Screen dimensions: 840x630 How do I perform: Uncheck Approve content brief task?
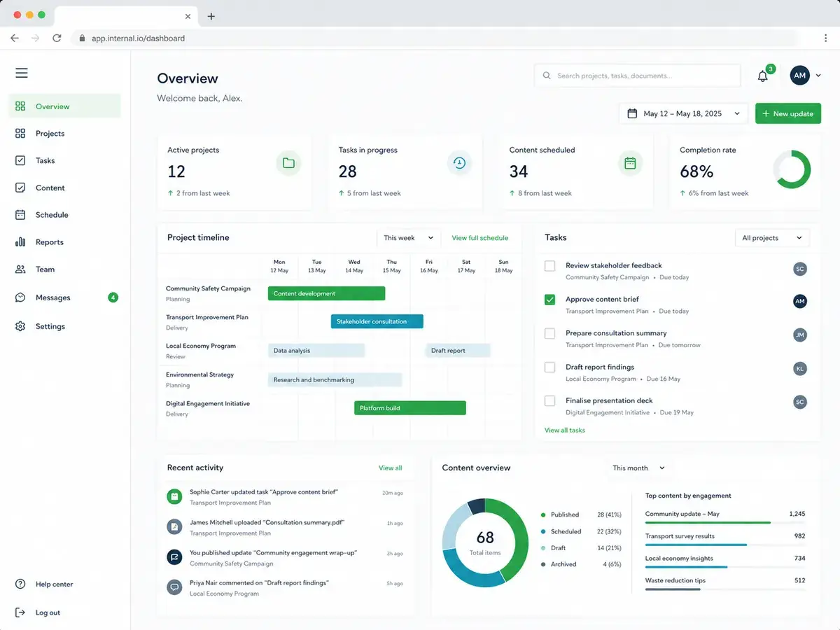pos(550,300)
